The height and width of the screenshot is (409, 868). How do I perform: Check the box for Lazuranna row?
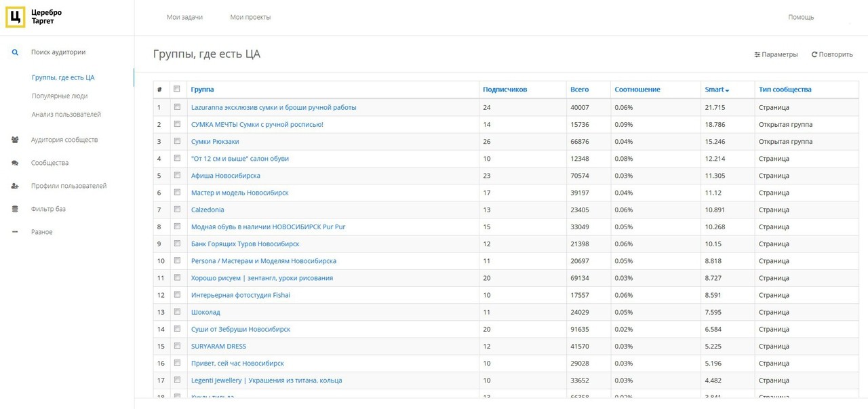177,107
